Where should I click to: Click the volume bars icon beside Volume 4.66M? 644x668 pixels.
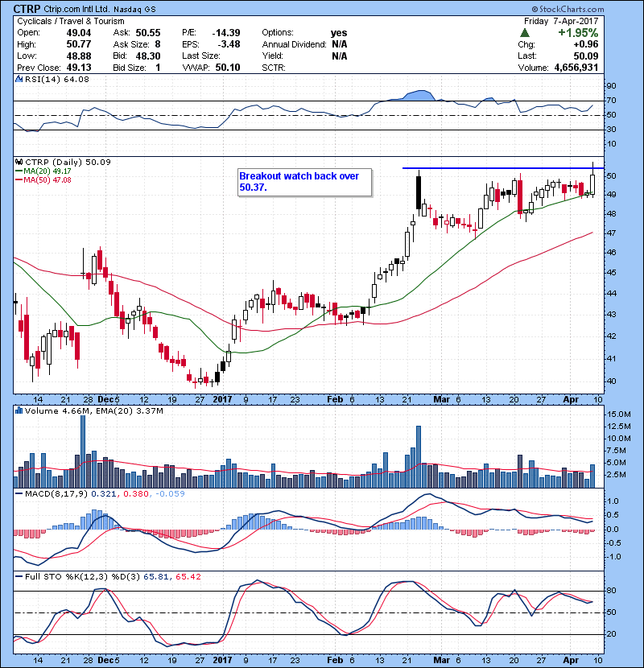(x=19, y=411)
